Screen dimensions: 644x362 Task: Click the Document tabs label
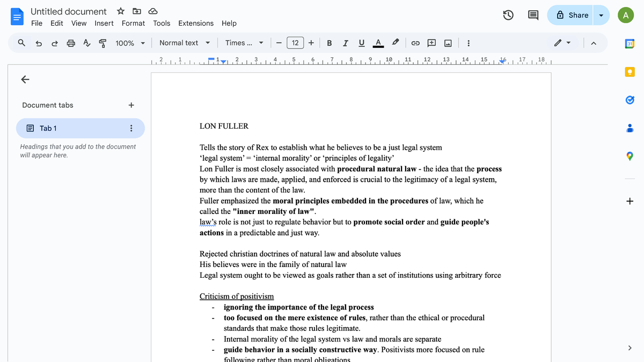[48, 105]
